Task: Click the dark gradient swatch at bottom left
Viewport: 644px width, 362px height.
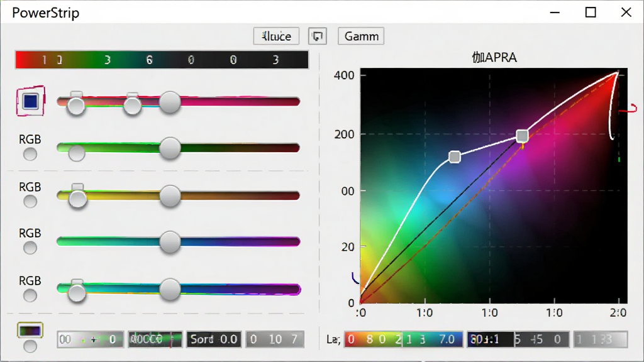Action: coord(30,331)
